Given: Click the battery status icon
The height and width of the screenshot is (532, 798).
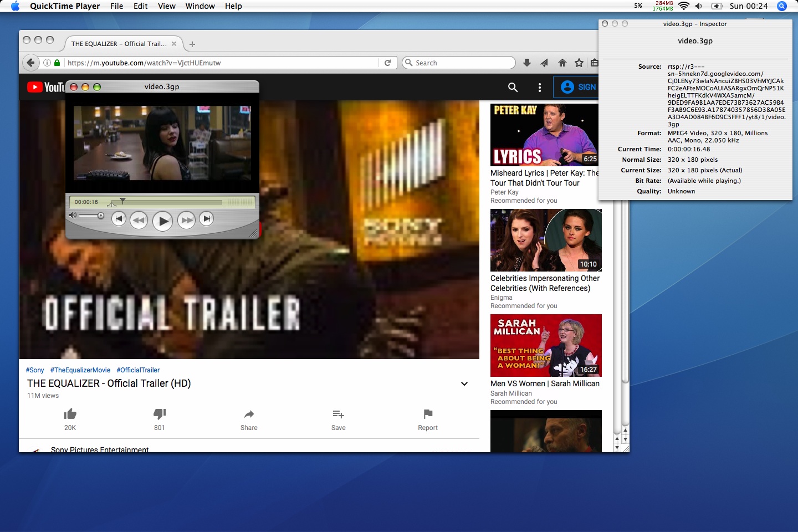Looking at the screenshot, I should tap(717, 6).
